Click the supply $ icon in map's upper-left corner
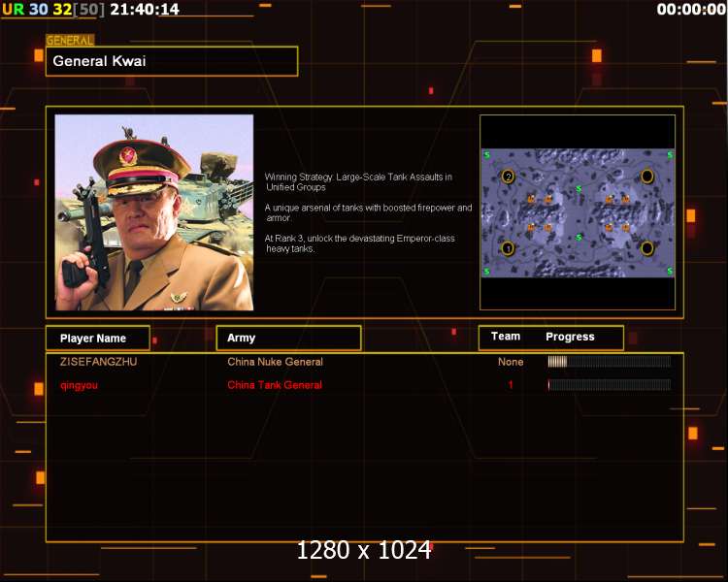 pyautogui.click(x=487, y=155)
